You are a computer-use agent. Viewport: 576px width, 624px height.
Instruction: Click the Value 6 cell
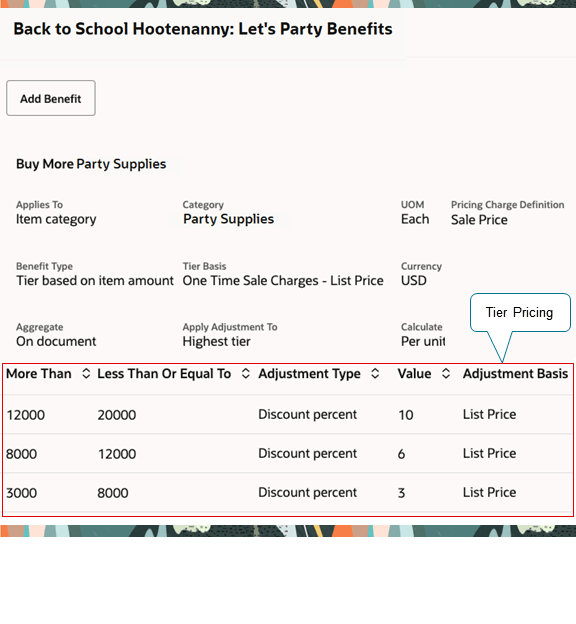401,454
